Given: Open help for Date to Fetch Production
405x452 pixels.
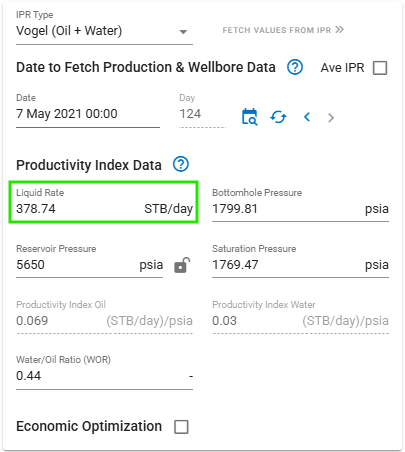Looking at the screenshot, I should point(295,67).
